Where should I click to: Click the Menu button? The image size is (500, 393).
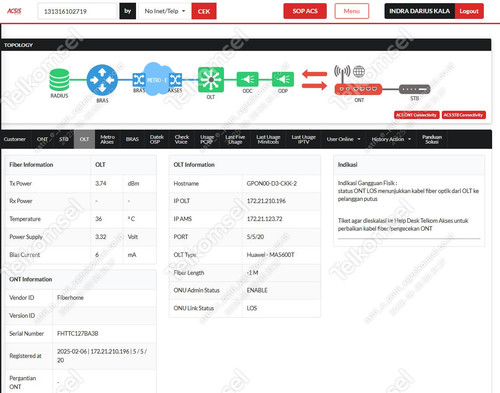point(352,11)
